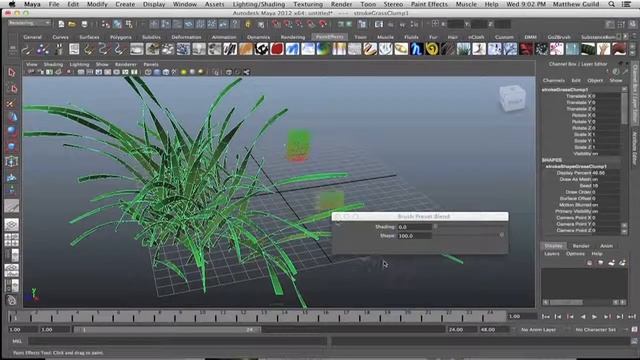Choose the Paint Selection tool

(x=12, y=103)
